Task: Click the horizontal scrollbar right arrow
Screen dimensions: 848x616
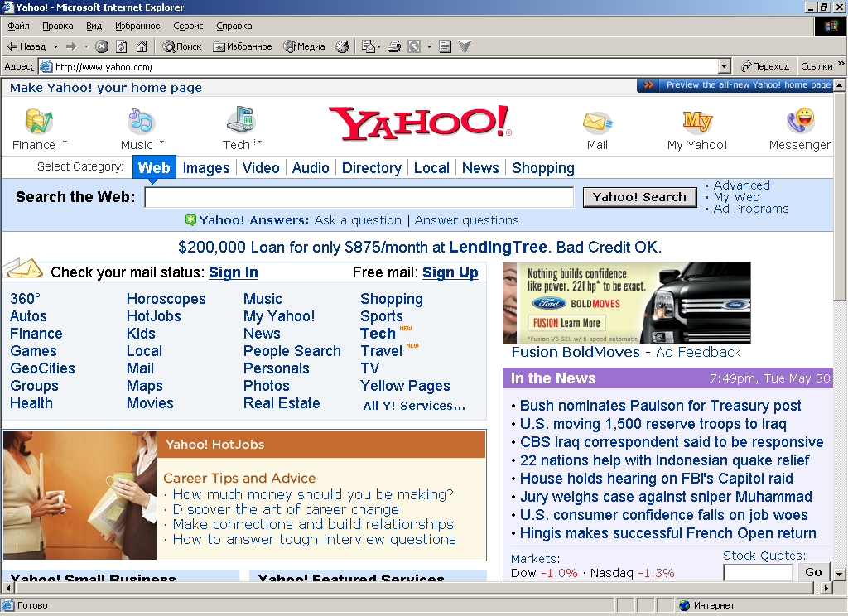Action: tap(826, 587)
